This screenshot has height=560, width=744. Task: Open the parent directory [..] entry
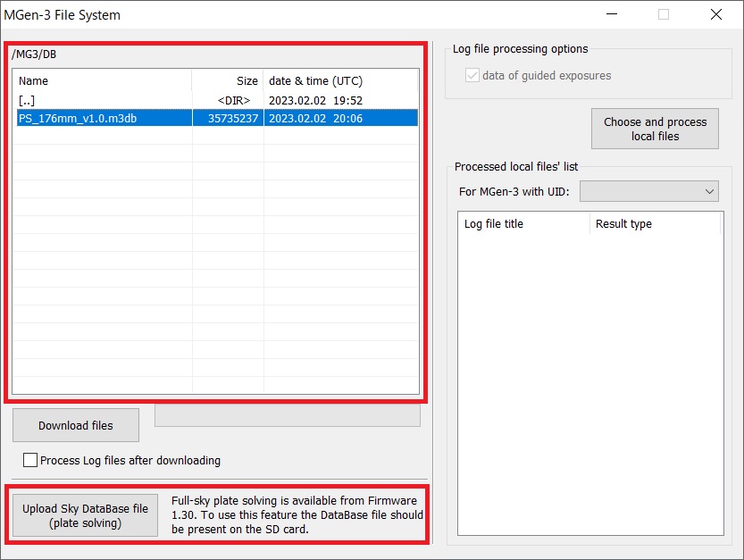pyautogui.click(x=27, y=101)
